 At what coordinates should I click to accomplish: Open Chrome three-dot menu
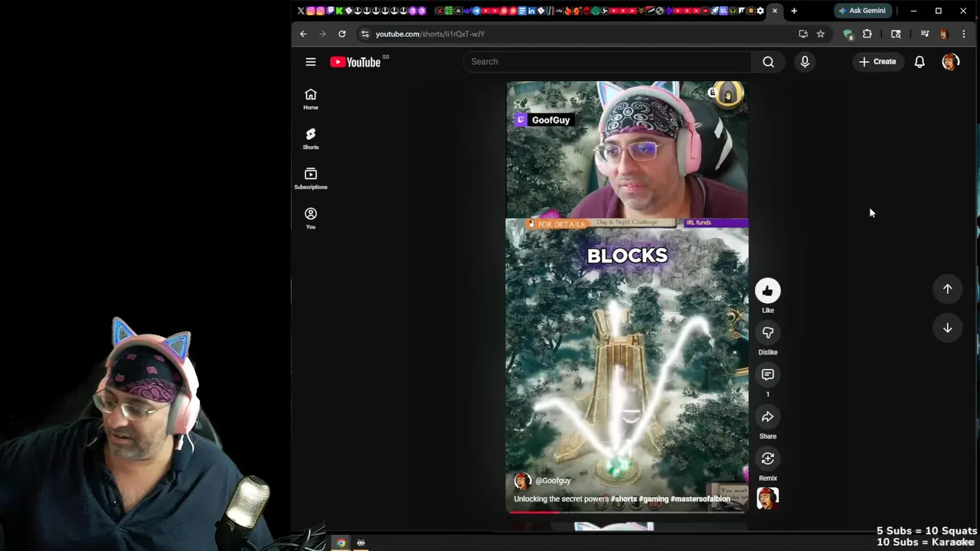point(964,34)
